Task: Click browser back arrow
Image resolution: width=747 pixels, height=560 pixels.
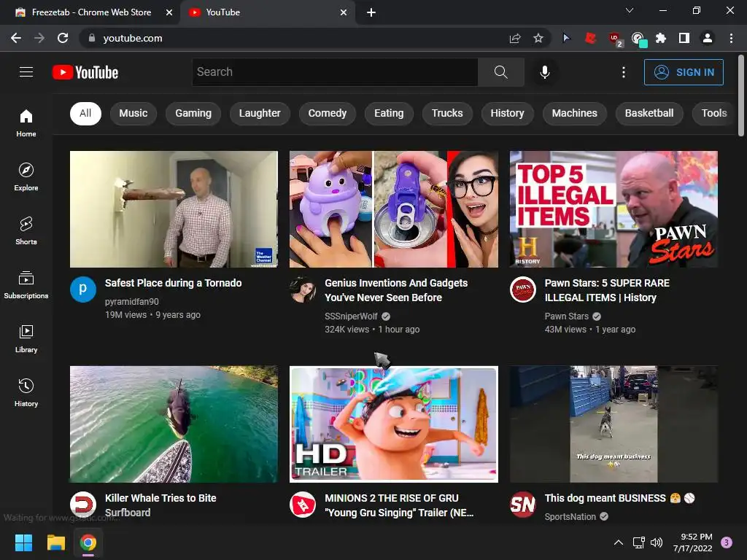Action: pyautogui.click(x=16, y=38)
